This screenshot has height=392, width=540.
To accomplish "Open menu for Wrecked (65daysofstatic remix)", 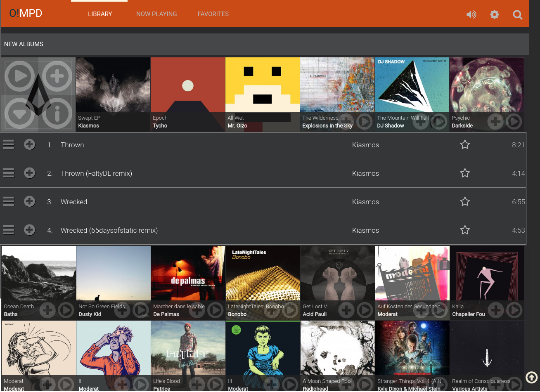I will [x=9, y=230].
